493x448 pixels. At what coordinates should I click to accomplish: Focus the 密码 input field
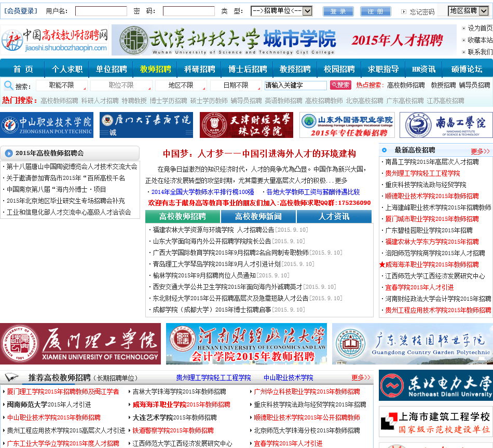click(x=189, y=11)
